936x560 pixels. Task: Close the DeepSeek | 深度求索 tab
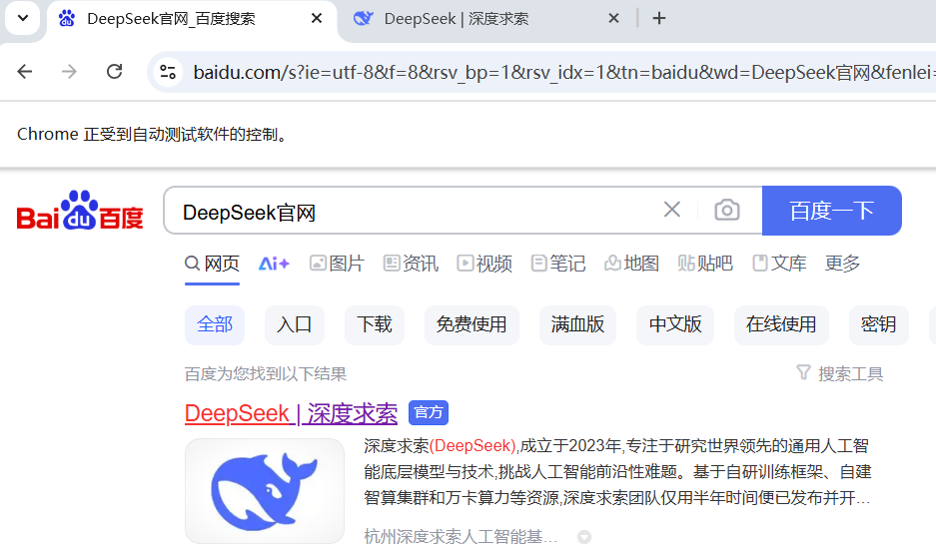613,19
